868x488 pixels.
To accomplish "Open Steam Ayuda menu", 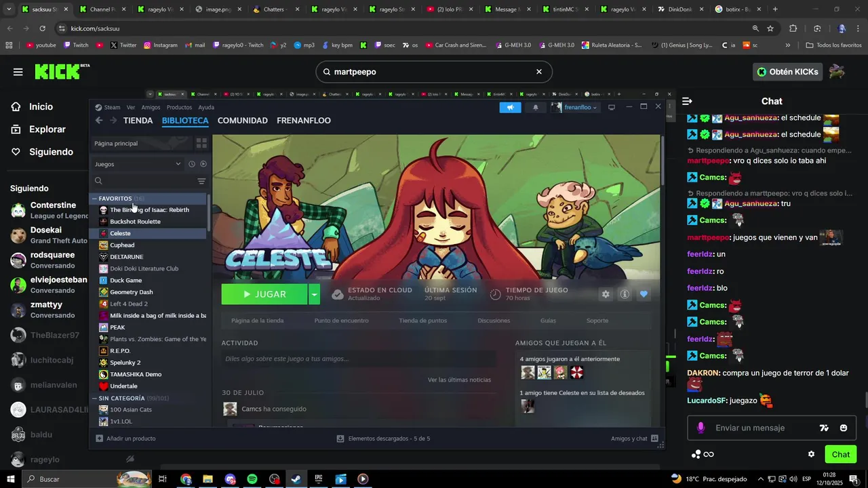I will 206,107.
